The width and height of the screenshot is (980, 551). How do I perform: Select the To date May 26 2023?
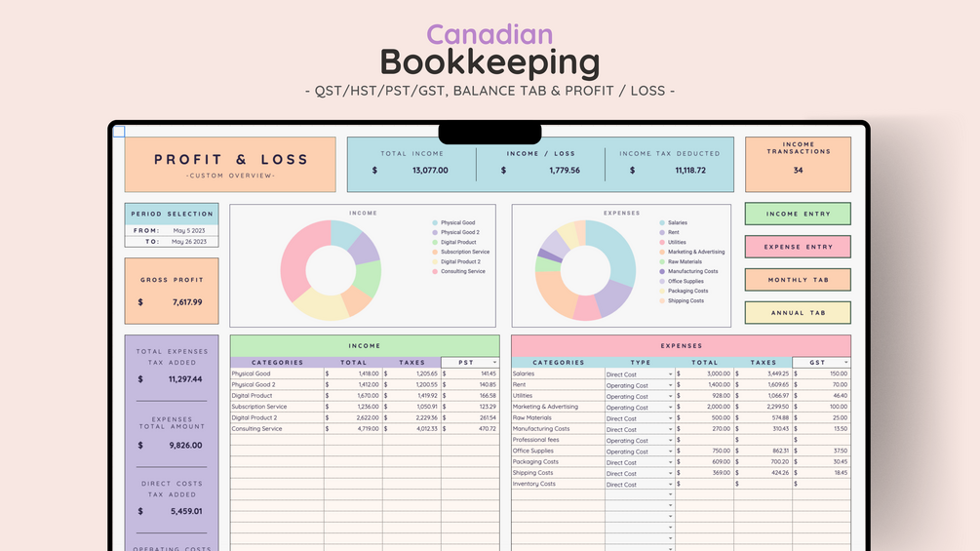(189, 241)
